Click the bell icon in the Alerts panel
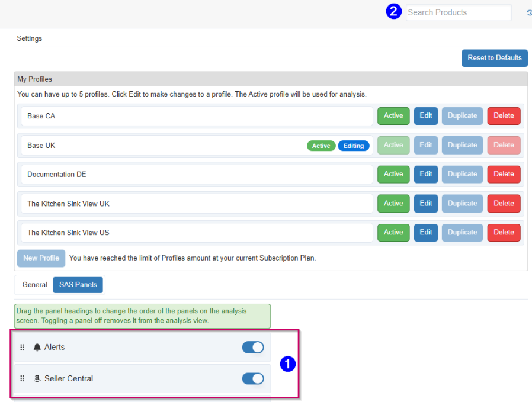This screenshot has width=532, height=402. (36, 347)
